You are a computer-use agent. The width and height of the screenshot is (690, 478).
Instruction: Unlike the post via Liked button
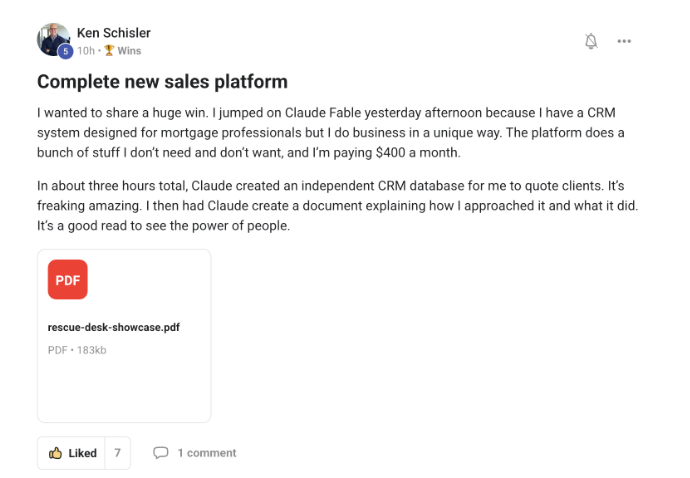[x=71, y=453]
